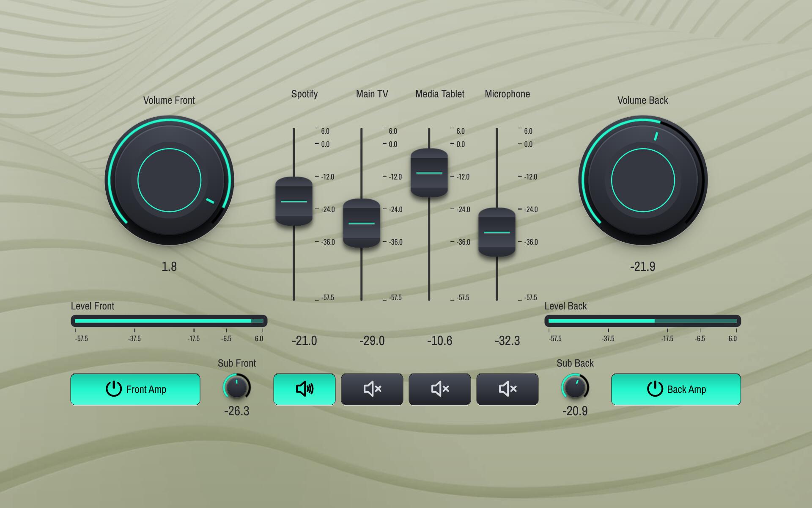The image size is (812, 508).
Task: Click the Microphone fader handle
Action: click(x=497, y=232)
